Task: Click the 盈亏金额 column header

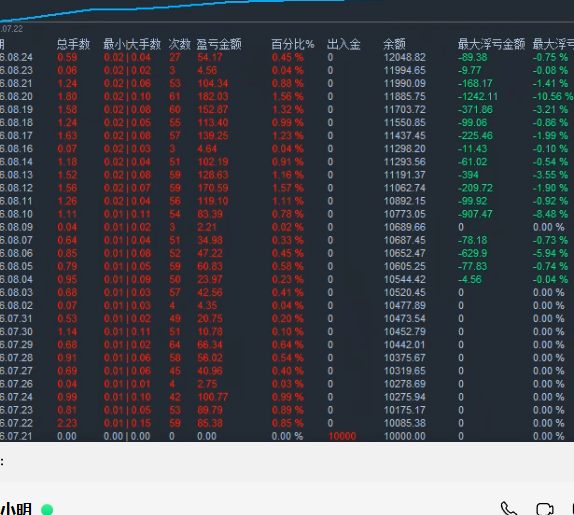Action: pos(219,44)
